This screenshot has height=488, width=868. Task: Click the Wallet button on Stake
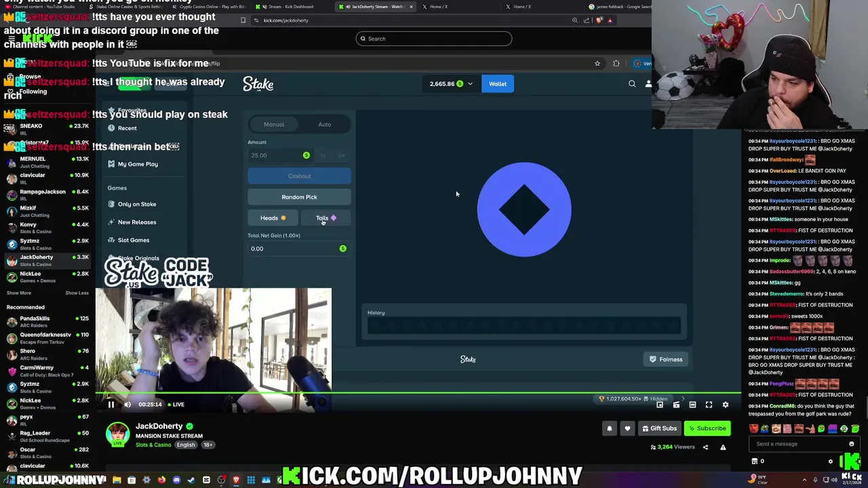(x=498, y=84)
